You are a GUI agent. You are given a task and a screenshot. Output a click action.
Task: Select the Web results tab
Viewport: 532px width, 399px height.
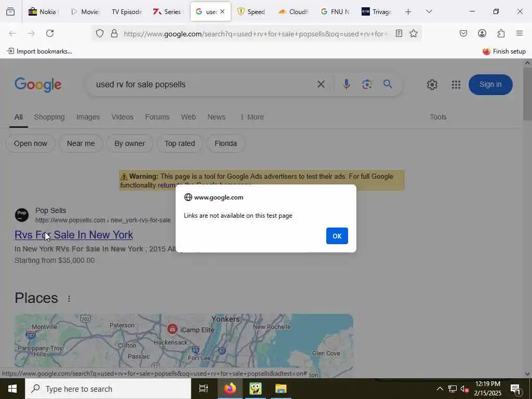click(188, 117)
